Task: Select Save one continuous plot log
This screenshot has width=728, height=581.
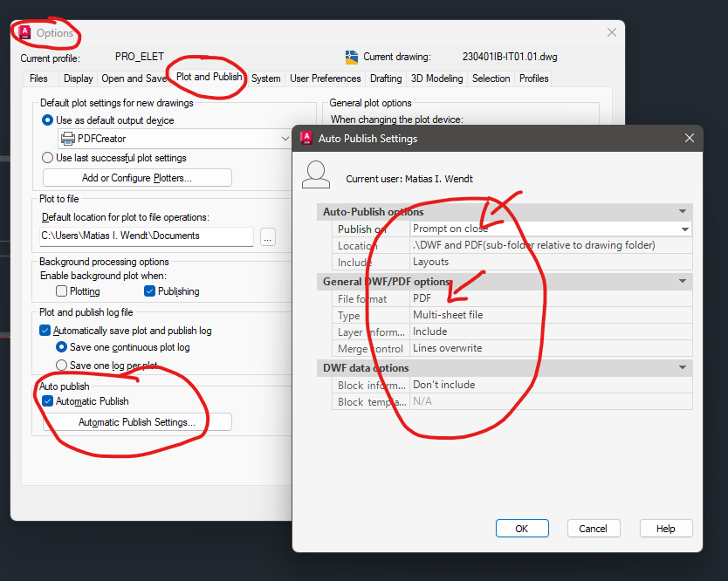Action: tap(61, 347)
